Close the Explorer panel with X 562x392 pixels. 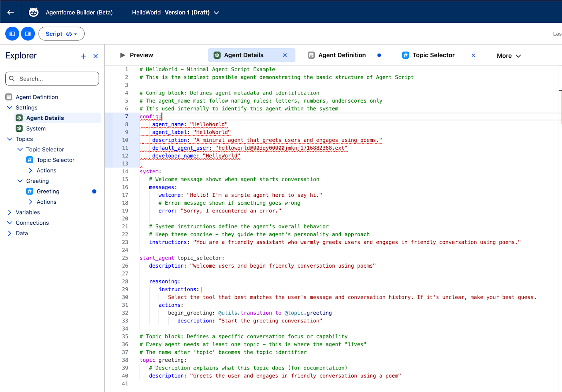[96, 56]
